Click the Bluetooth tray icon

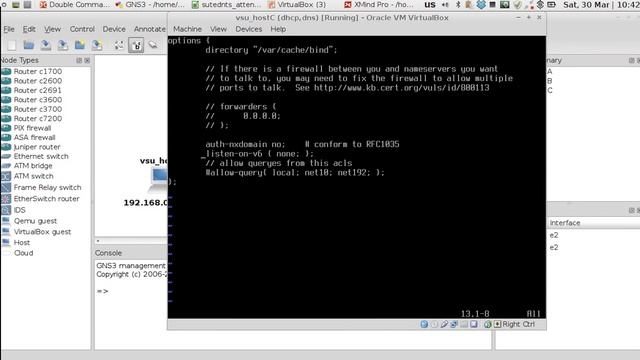458,5
